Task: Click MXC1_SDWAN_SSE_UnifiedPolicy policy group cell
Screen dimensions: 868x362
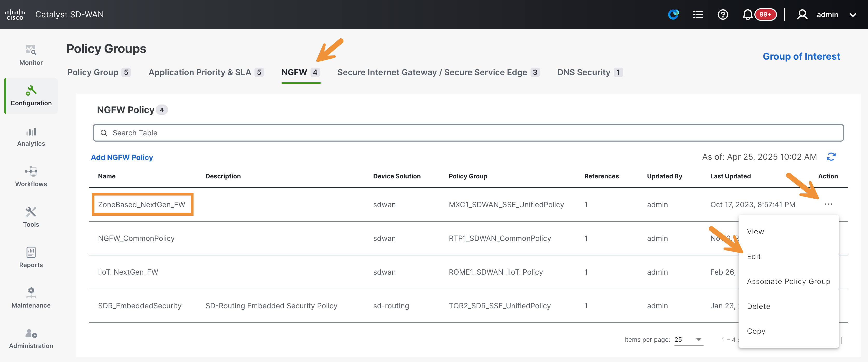Action: point(506,205)
